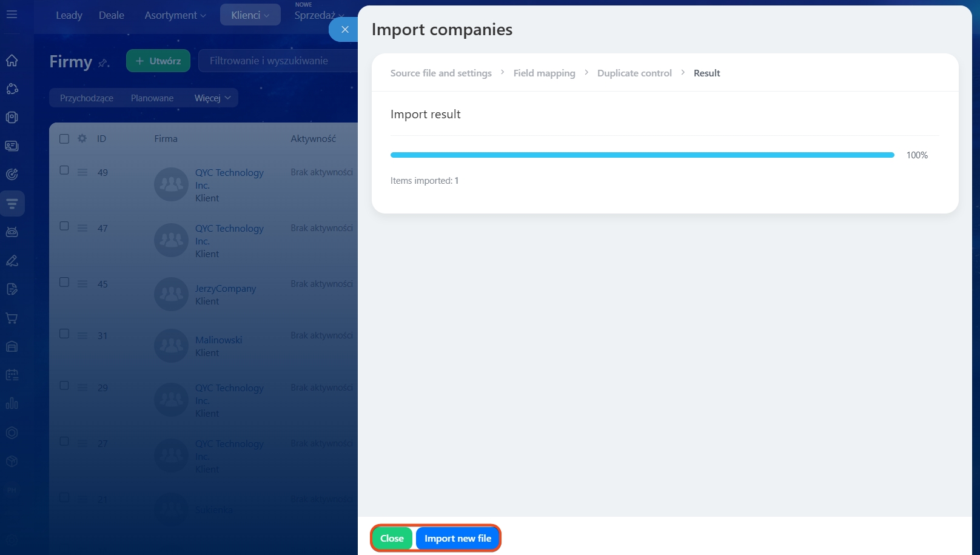Click the green Close button
Screen dimensions: 980x555
pos(392,539)
